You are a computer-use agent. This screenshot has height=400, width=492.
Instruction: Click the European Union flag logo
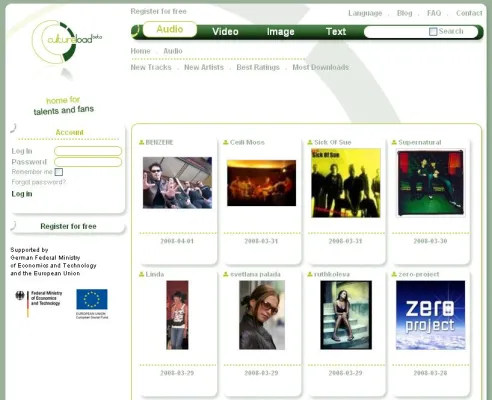tap(92, 304)
